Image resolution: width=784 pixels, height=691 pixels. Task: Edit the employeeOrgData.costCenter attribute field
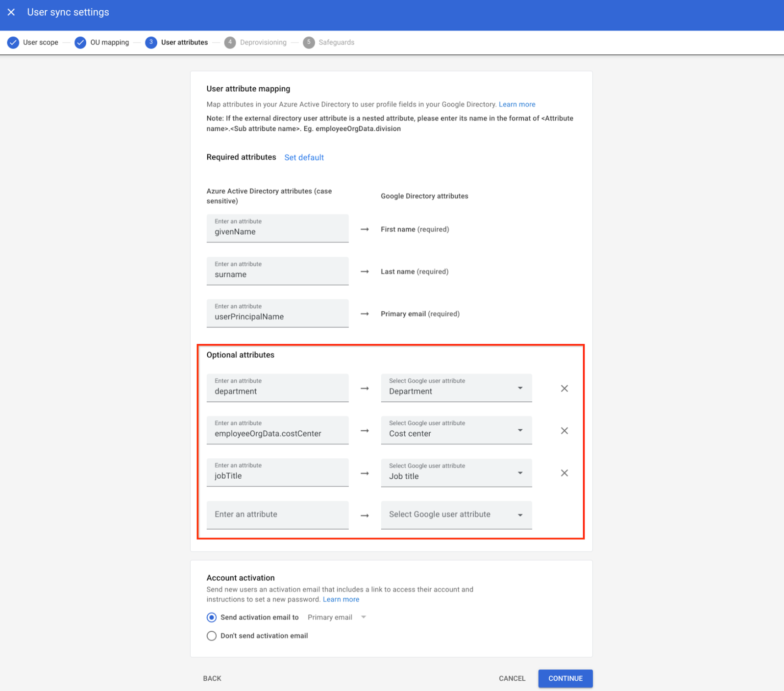coord(277,430)
